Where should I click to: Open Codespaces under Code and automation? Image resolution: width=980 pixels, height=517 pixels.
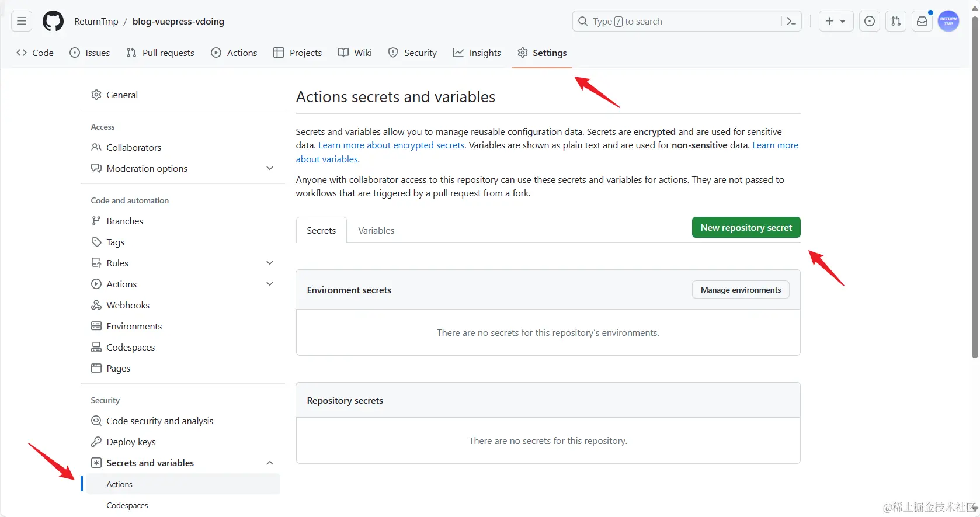click(183, 347)
